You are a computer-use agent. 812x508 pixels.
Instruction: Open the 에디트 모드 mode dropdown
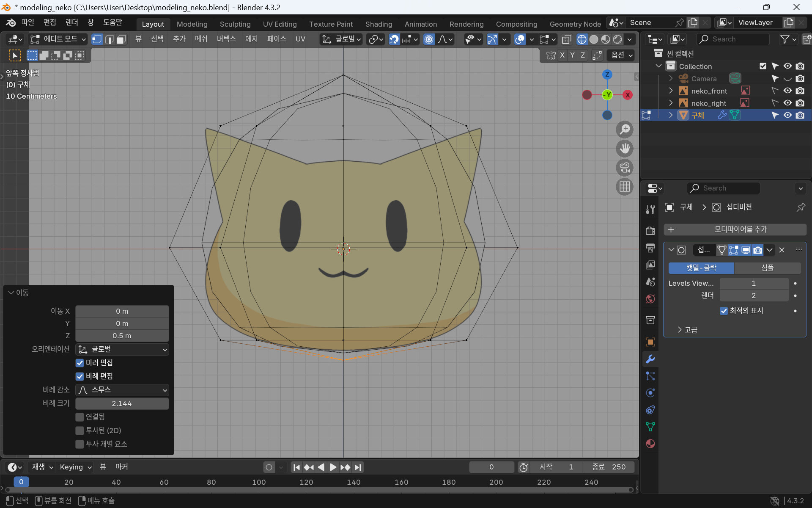coord(58,39)
